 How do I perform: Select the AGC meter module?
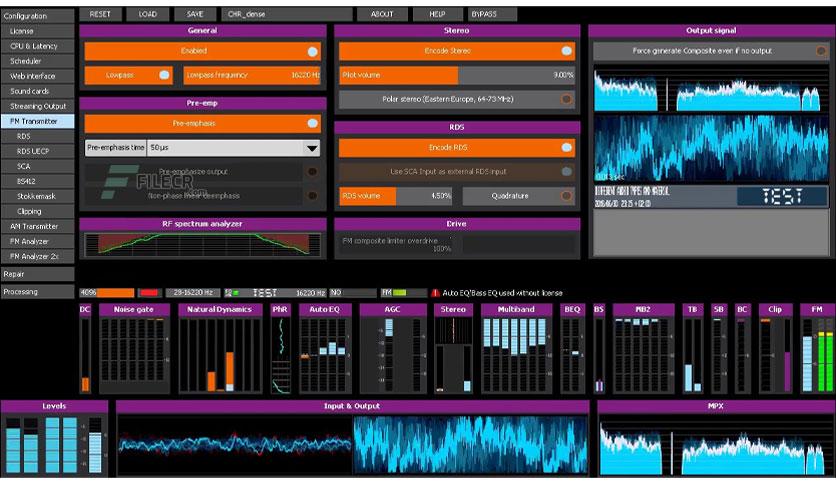click(x=393, y=349)
